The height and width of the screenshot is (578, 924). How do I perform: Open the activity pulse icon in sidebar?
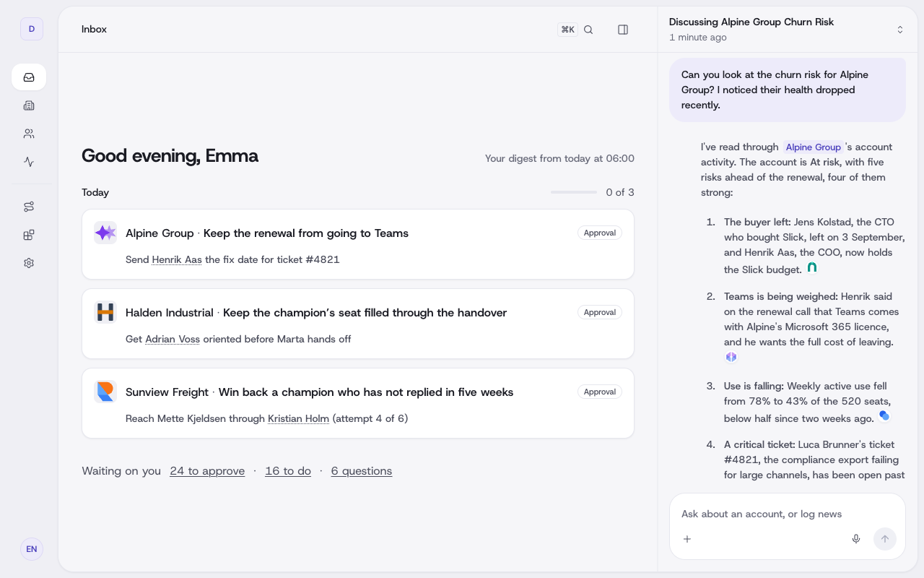point(29,162)
